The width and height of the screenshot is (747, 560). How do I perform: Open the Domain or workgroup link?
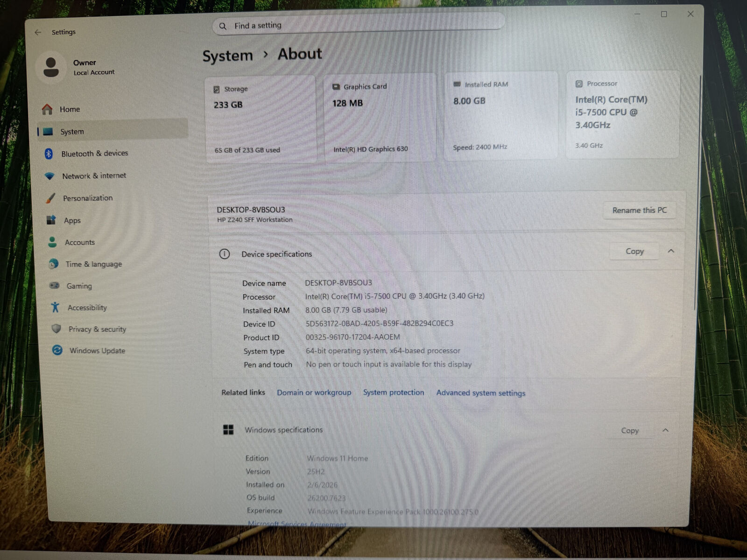tap(314, 392)
